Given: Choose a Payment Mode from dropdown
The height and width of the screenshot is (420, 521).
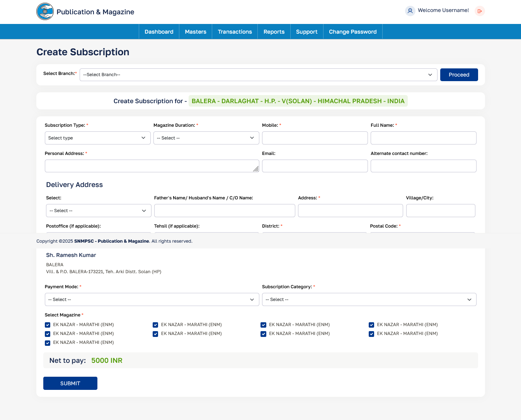Looking at the screenshot, I should point(152,299).
